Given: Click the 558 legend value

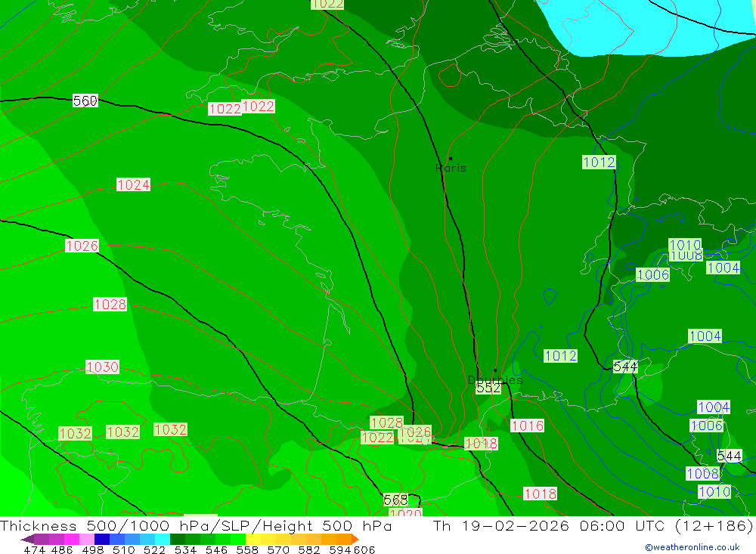Looking at the screenshot, I should click(x=247, y=549).
